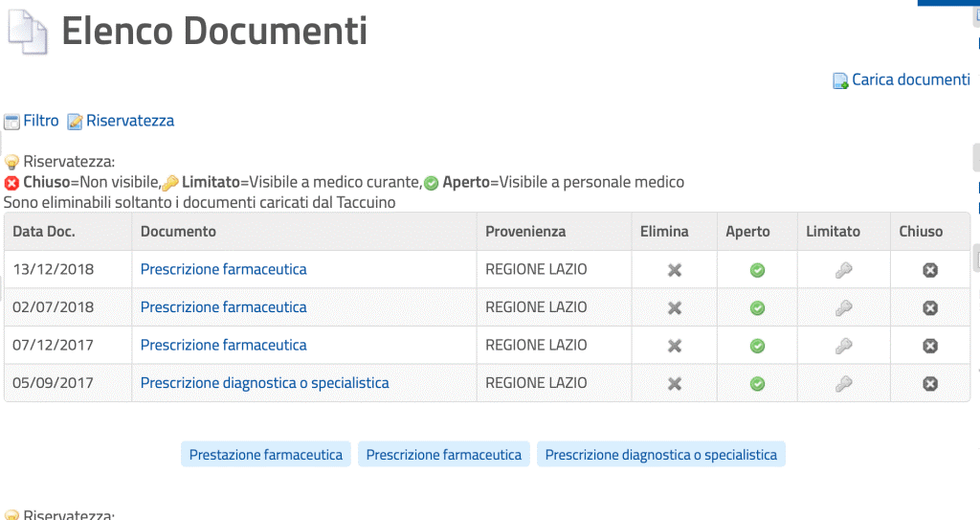Toggle Aperto for the 07/12/2017 prescription

pos(758,346)
